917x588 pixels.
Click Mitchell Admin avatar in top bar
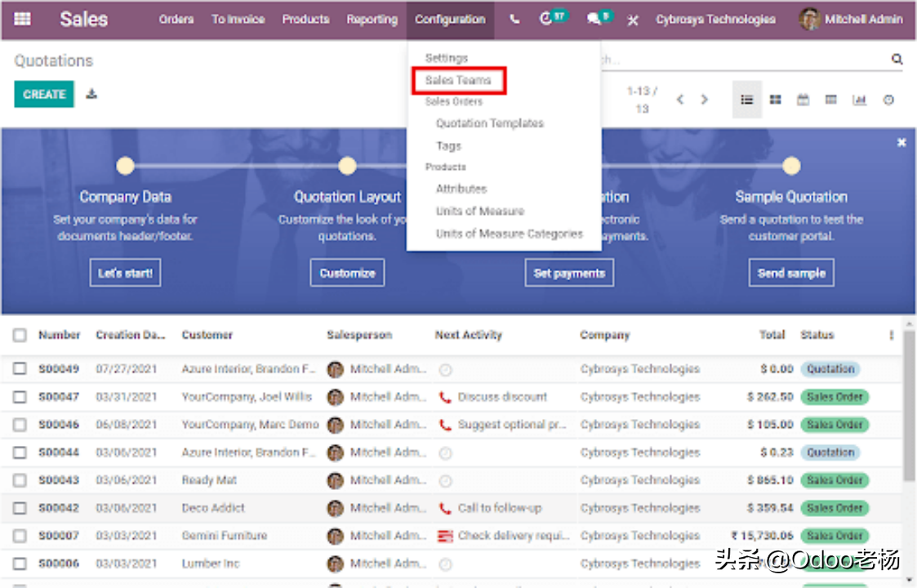[809, 20]
